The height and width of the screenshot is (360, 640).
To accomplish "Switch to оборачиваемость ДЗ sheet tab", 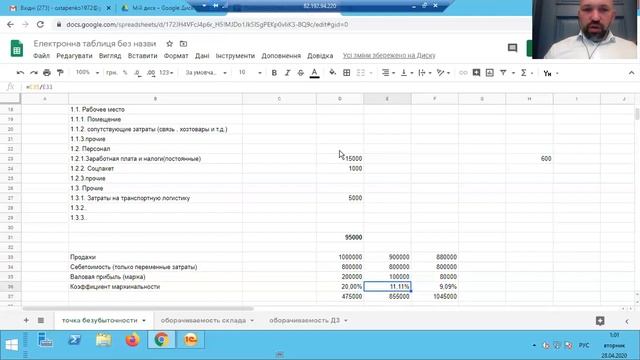I will pyautogui.click(x=304, y=320).
